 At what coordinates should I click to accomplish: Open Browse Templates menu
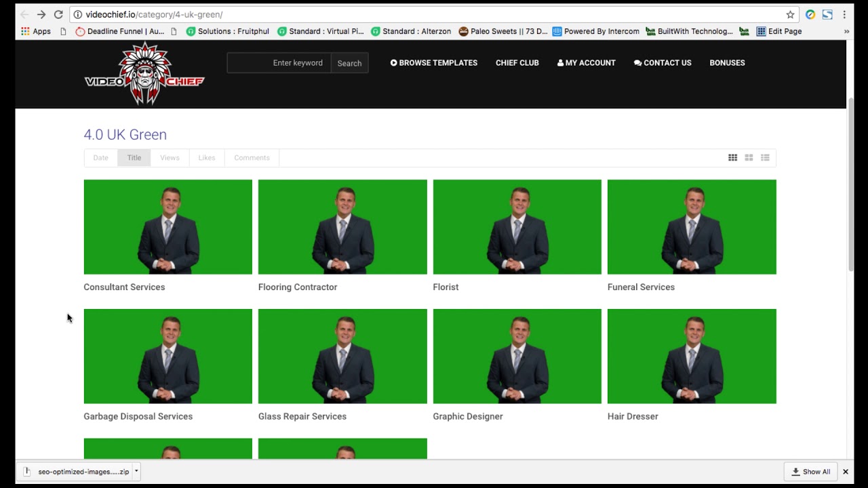(434, 62)
